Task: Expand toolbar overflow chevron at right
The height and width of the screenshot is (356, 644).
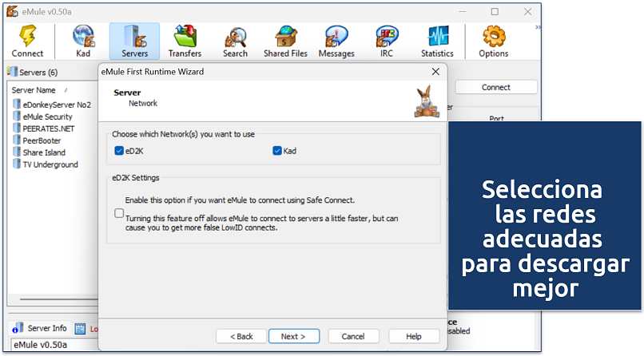Action: [538, 27]
